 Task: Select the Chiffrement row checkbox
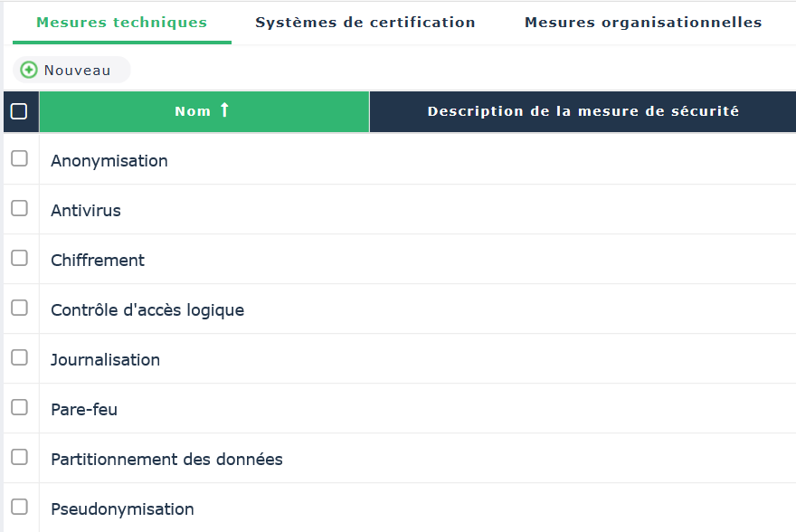pyautogui.click(x=19, y=258)
